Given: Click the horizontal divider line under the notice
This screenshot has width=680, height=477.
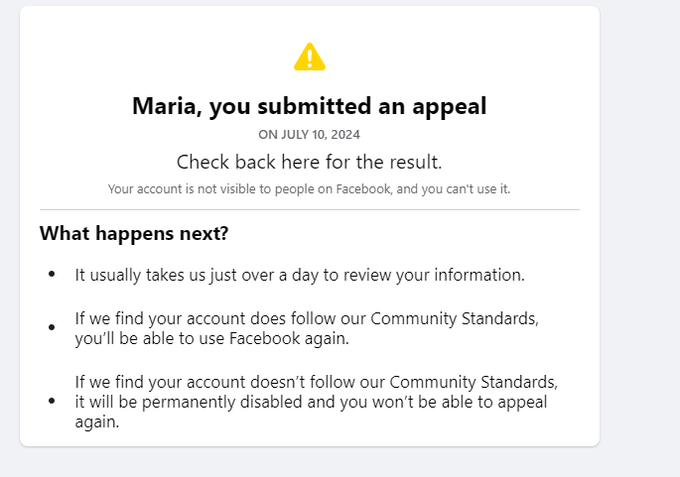Looking at the screenshot, I should coord(310,209).
